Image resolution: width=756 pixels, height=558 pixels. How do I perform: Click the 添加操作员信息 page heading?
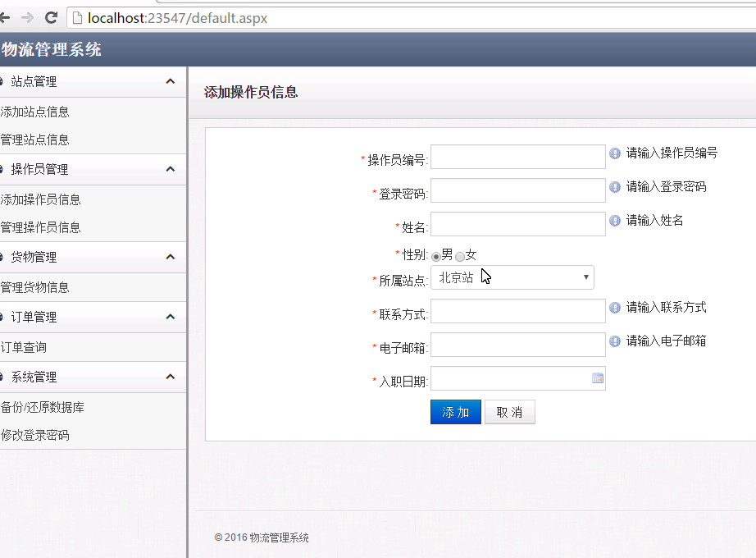pyautogui.click(x=251, y=92)
